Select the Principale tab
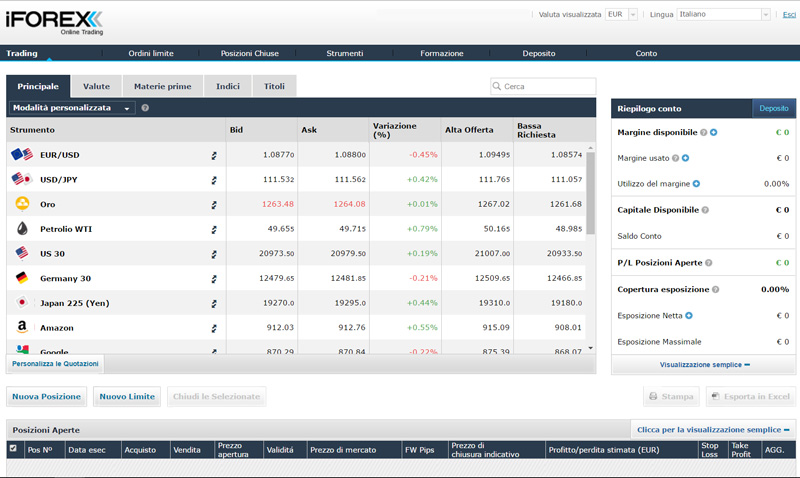800x478 pixels. pos(38,86)
